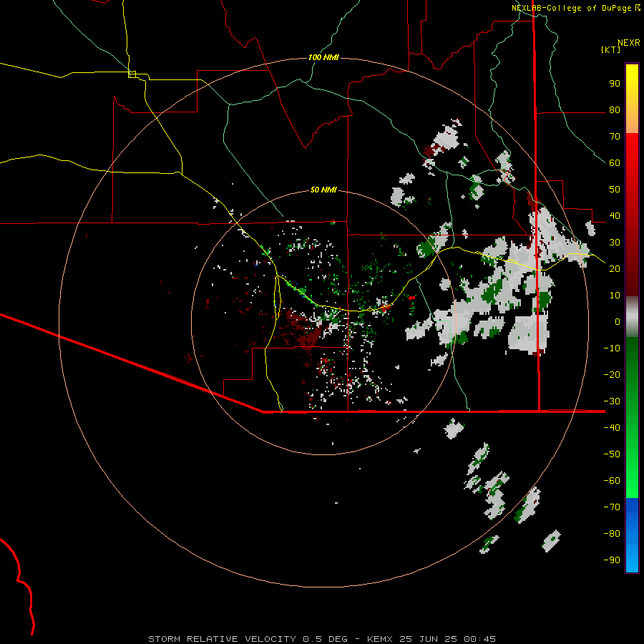Click the 30 value on velocity scale
This screenshot has width=644, height=644.
615,243
